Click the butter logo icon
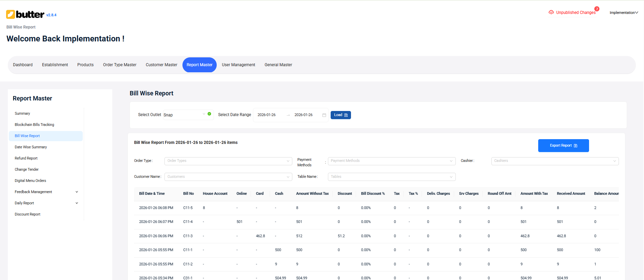644x280 pixels. tap(11, 14)
